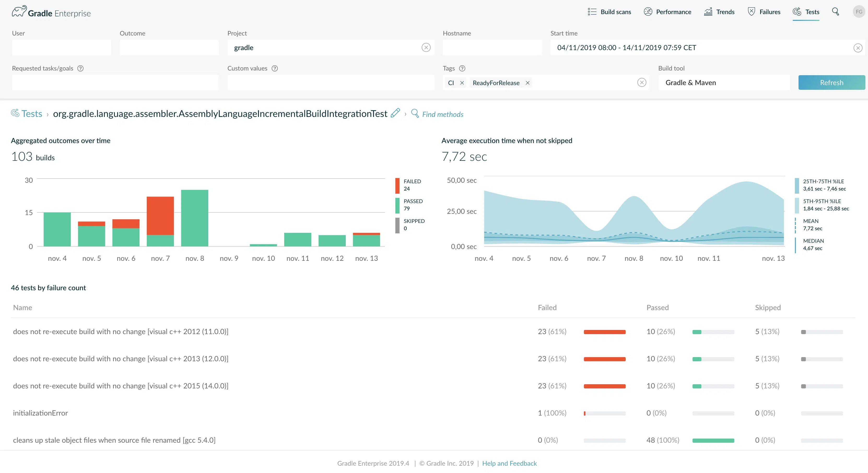Open the search magnifier icon in header
This screenshot has height=473, width=868.
[835, 12]
